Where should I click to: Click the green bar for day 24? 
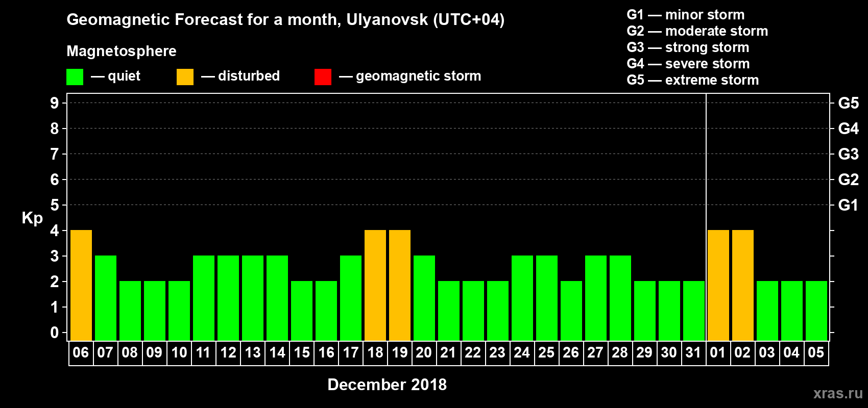(522, 298)
